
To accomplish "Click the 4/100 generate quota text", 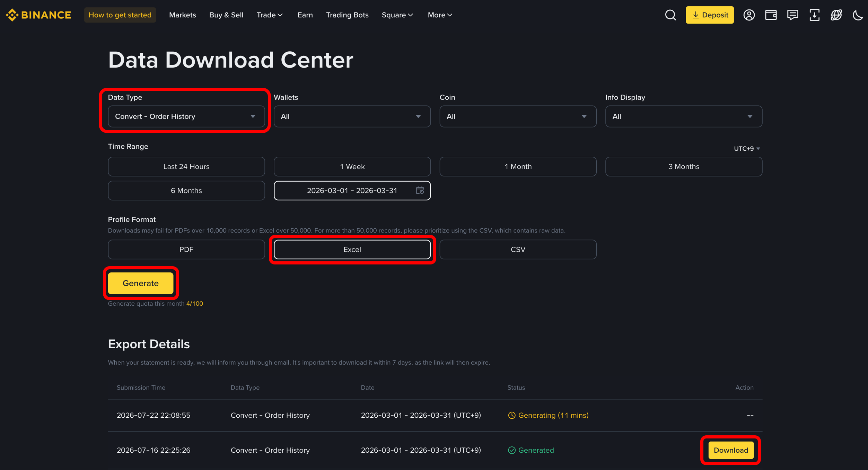I will coord(194,303).
